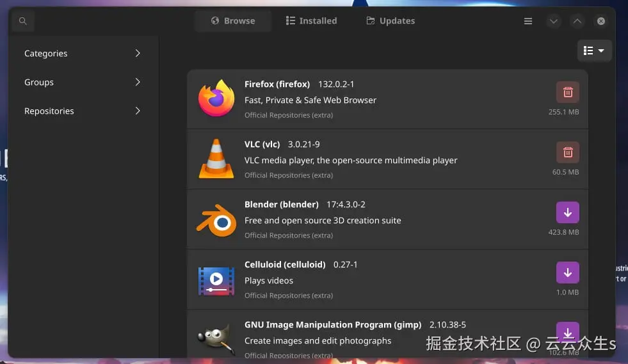
Task: Close the package manager window
Action: click(600, 21)
